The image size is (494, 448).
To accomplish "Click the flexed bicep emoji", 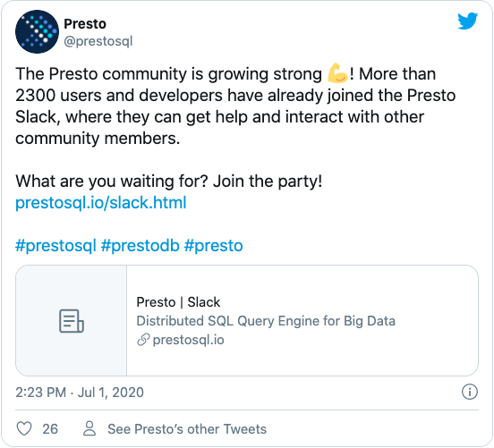I will tap(337, 73).
